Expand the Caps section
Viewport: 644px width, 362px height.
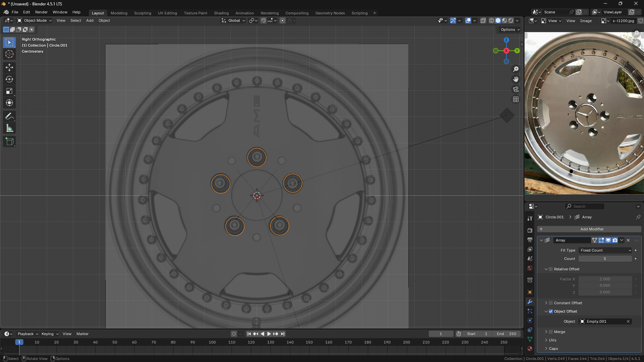[x=553, y=349]
